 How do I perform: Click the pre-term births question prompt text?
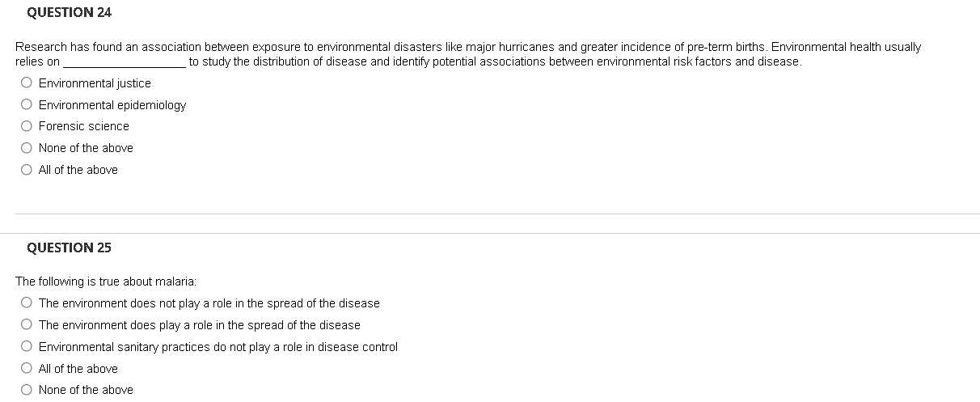coord(468,54)
